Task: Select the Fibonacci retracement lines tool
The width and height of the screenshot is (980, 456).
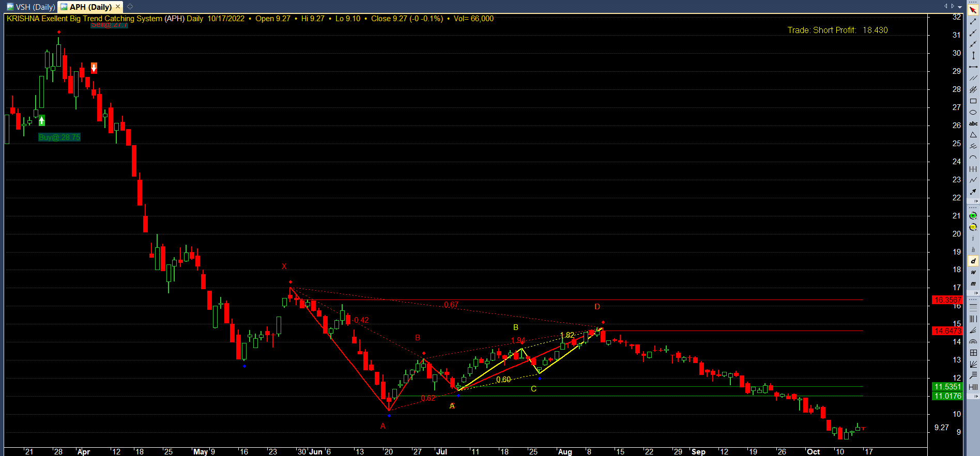Action: tap(973, 307)
